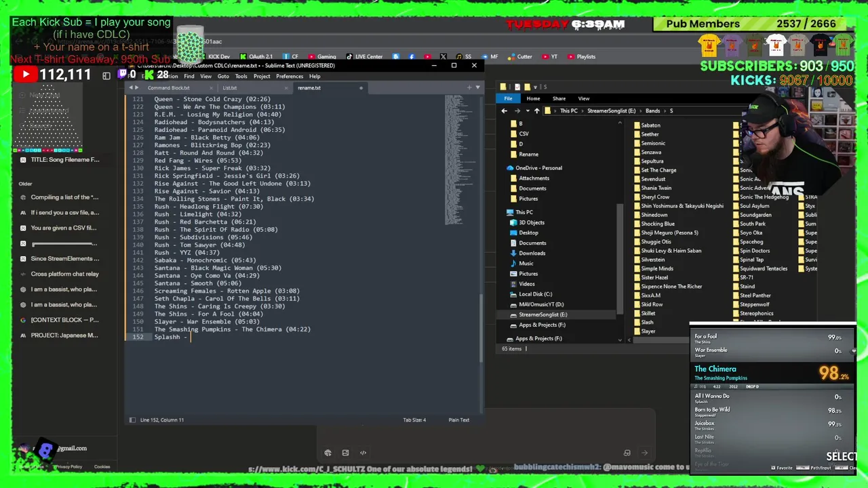
Task: Select Videos in the navigation pane
Action: pos(526,284)
